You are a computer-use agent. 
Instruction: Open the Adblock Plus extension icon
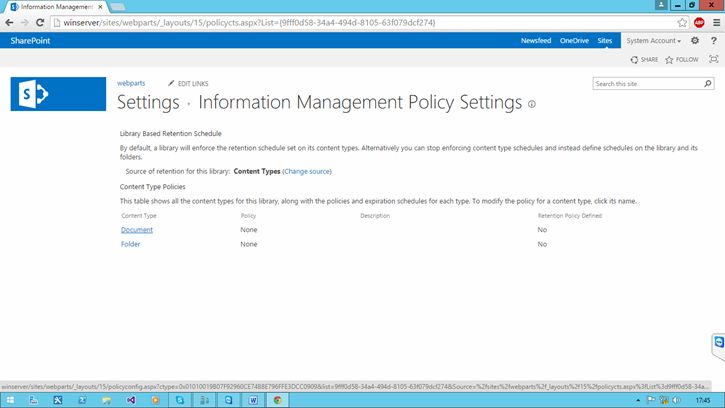point(699,23)
